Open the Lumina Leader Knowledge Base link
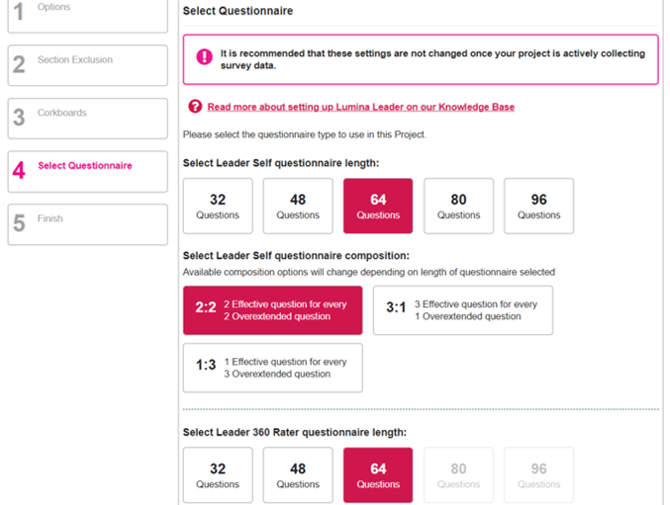The image size is (670, 505). click(x=361, y=106)
